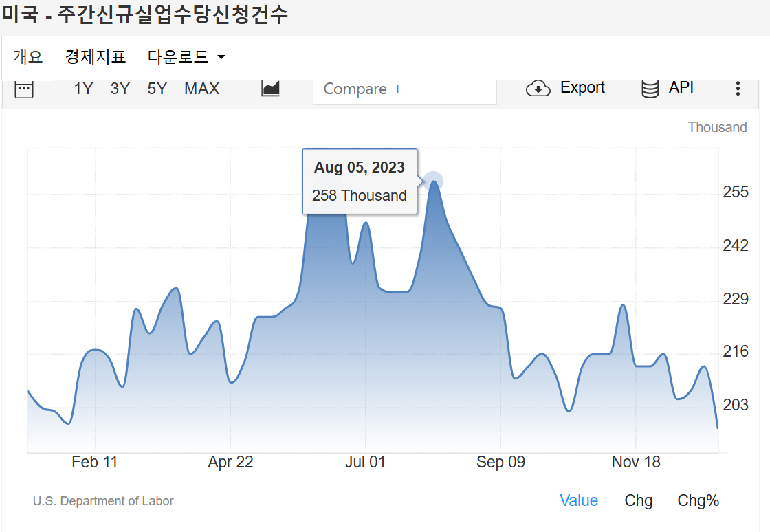The image size is (770, 532).
Task: Click the Sep 09 axis label
Action: point(500,462)
